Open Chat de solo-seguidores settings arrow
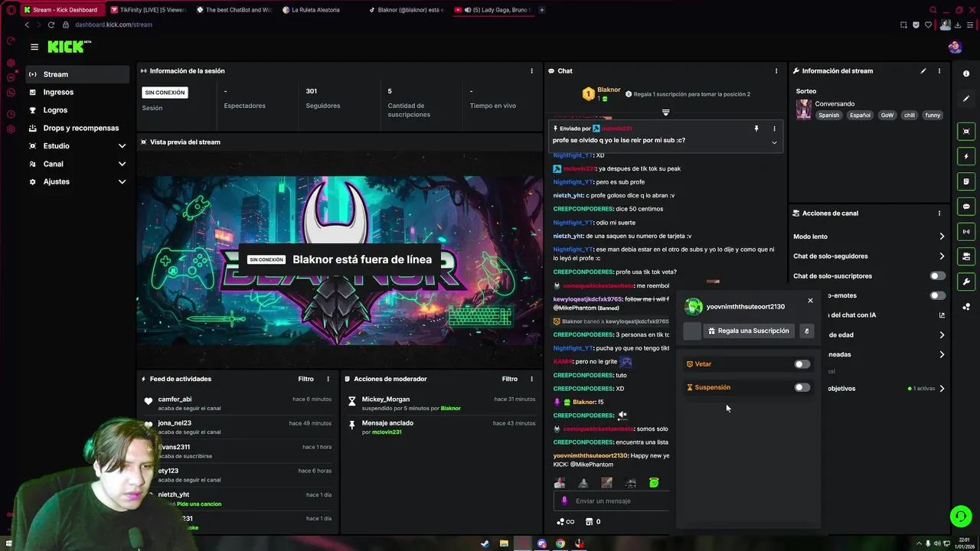 pyautogui.click(x=942, y=256)
